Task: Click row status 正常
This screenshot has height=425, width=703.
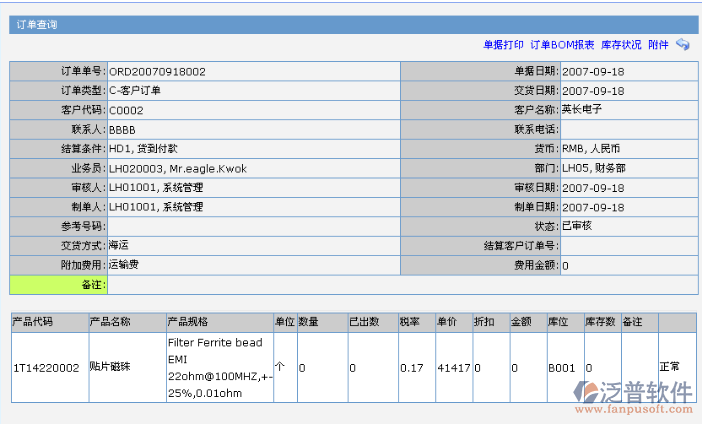Action: point(669,367)
